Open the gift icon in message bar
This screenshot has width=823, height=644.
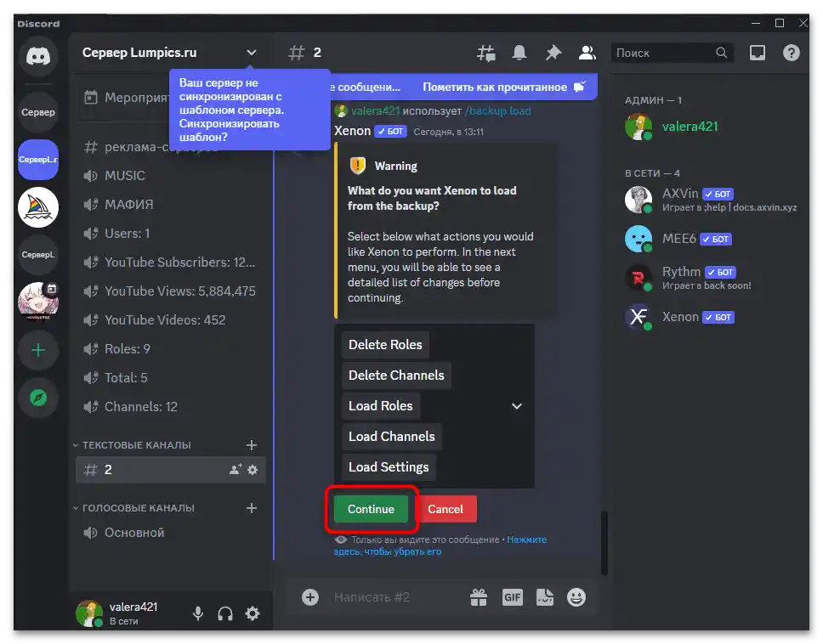coord(479,596)
